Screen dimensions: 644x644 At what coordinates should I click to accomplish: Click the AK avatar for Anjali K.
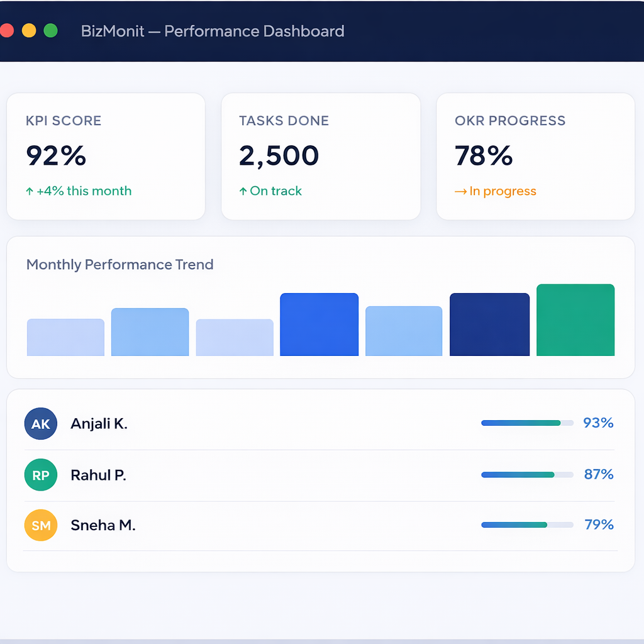[41, 423]
